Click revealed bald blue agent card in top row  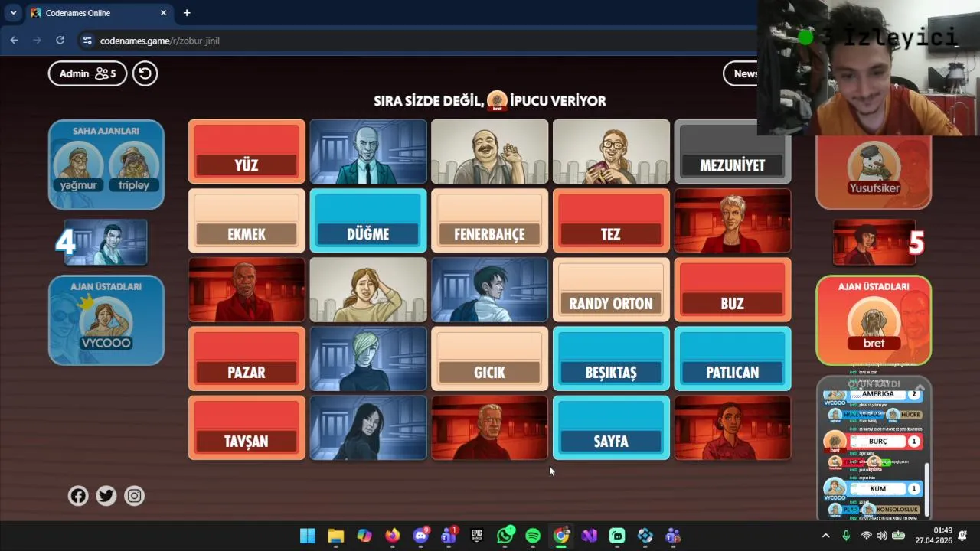pyautogui.click(x=368, y=152)
